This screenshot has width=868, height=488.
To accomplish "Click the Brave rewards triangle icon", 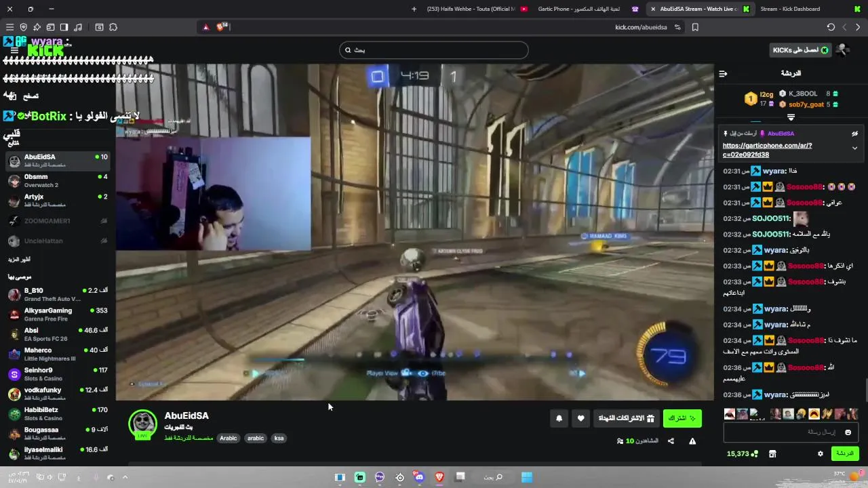I will coord(206,27).
